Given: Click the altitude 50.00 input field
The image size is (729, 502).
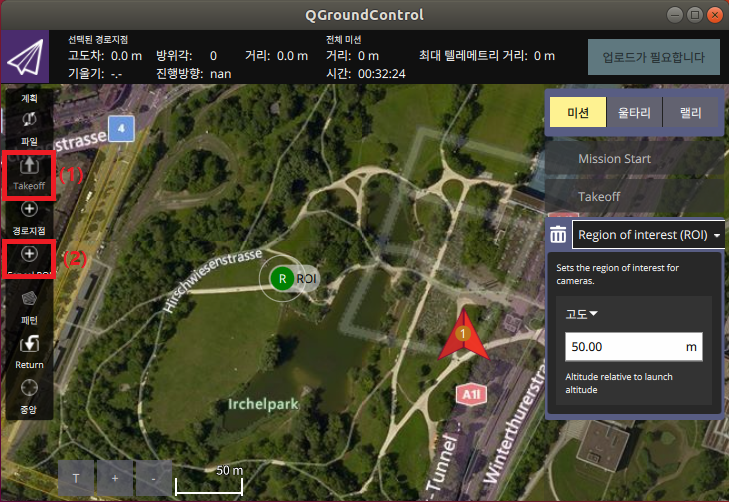Looking at the screenshot, I should click(634, 347).
